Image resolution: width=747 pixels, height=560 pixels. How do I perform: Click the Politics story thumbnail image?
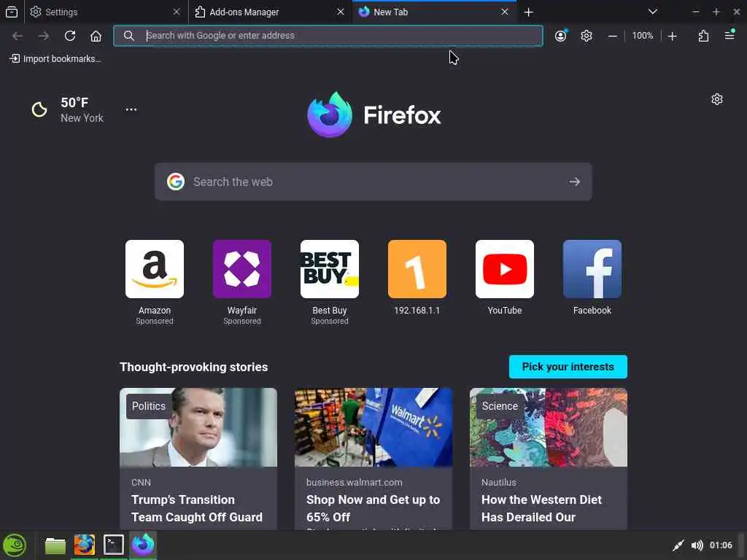[198, 427]
